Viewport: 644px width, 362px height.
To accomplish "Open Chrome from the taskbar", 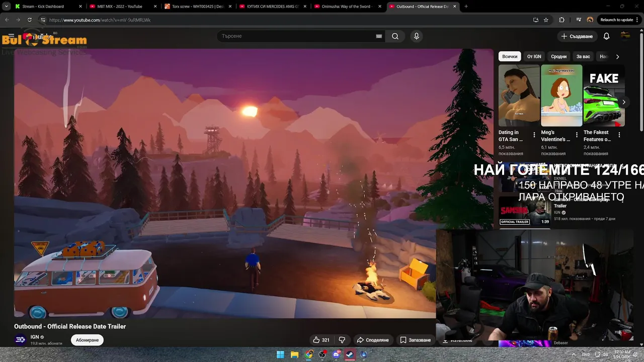I will tap(308, 354).
